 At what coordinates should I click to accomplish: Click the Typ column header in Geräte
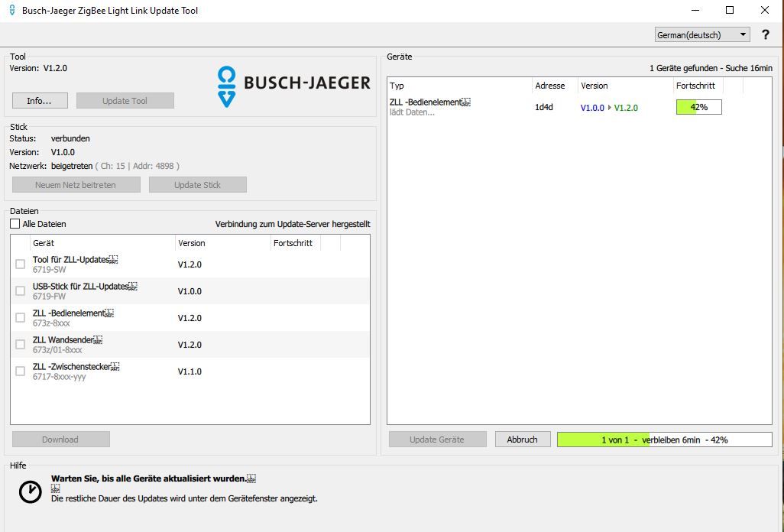point(460,86)
